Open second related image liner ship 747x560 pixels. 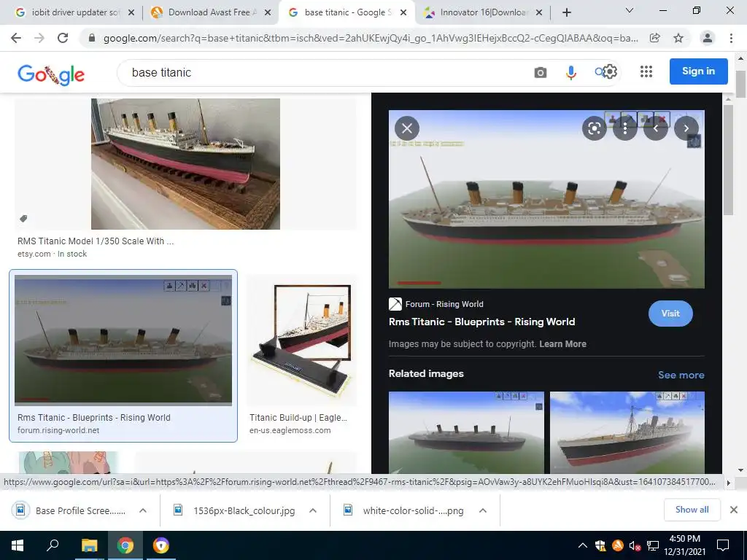tap(627, 432)
